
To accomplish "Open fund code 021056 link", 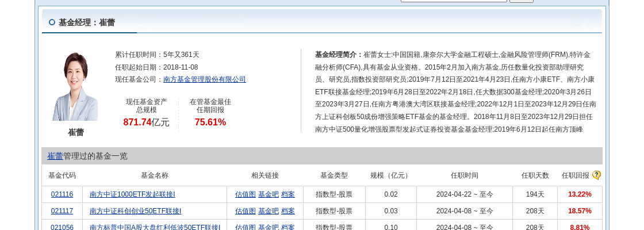I will 62,227.
